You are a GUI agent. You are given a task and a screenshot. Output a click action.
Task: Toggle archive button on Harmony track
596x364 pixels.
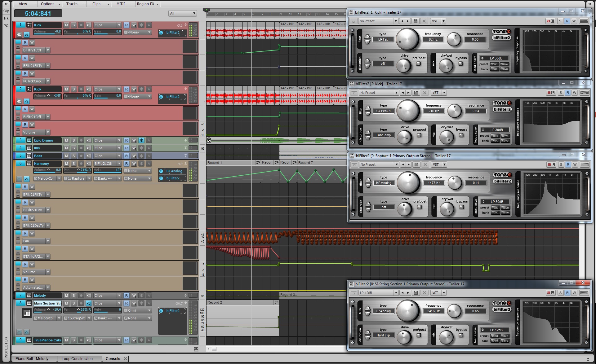[x=149, y=164]
